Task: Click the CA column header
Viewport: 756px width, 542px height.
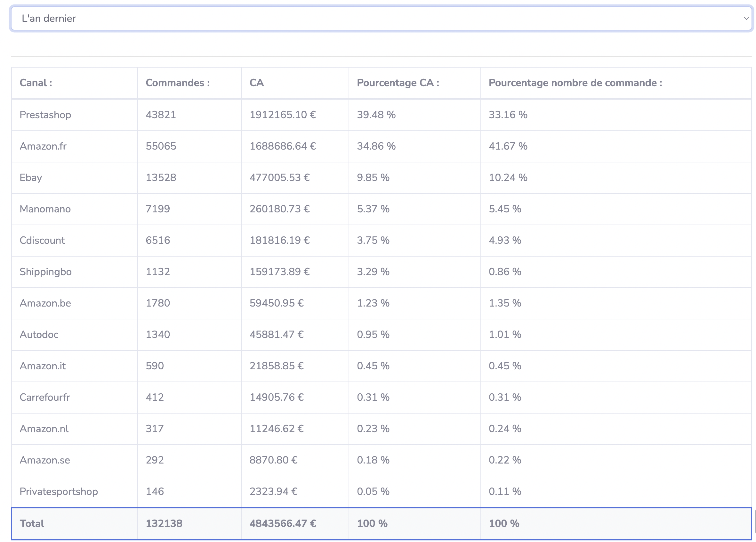Action: 256,83
